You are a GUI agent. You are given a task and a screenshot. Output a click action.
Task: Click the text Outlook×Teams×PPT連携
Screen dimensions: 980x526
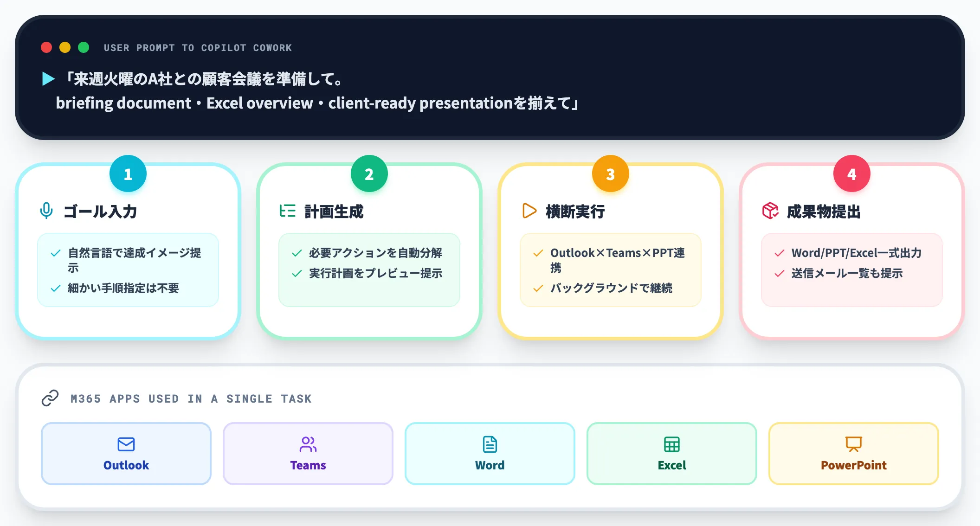point(618,260)
